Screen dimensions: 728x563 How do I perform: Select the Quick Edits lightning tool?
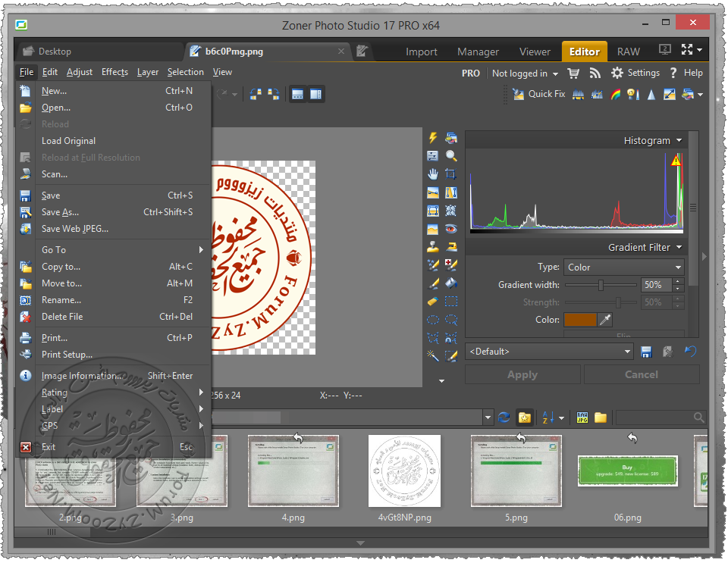click(433, 138)
